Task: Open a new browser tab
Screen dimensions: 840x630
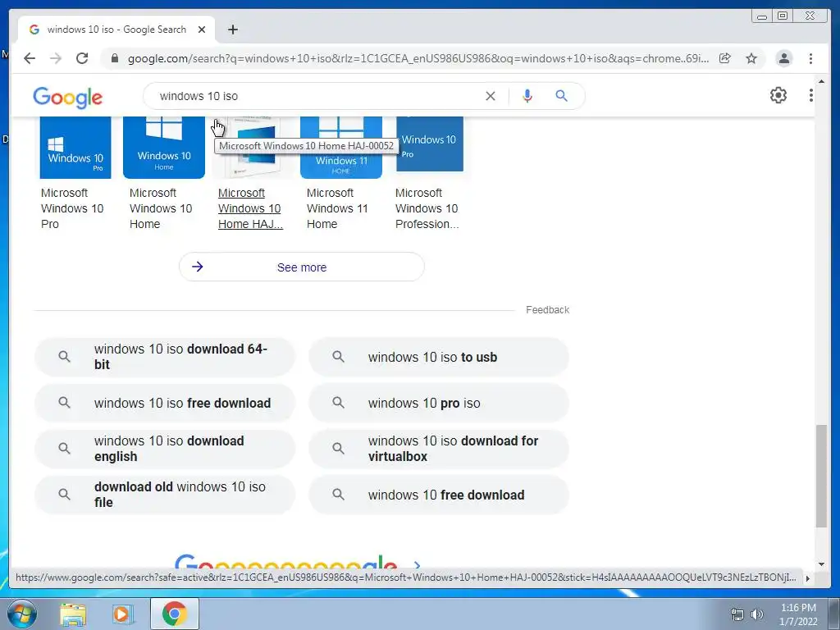Action: click(x=232, y=30)
